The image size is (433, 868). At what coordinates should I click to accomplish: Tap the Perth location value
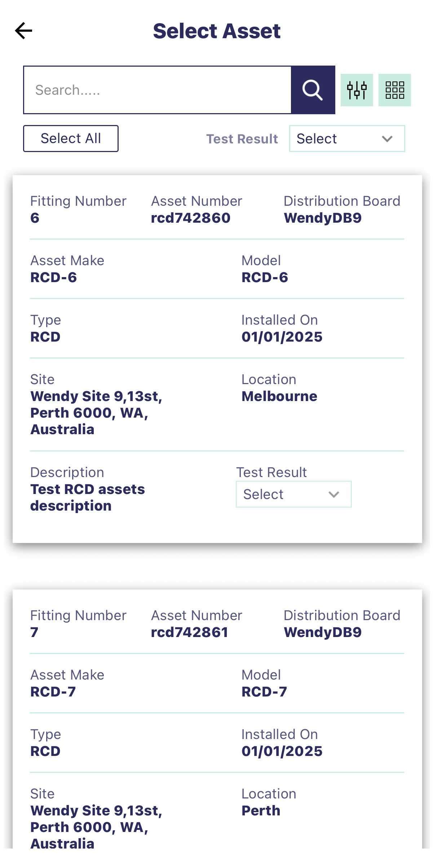click(x=261, y=811)
